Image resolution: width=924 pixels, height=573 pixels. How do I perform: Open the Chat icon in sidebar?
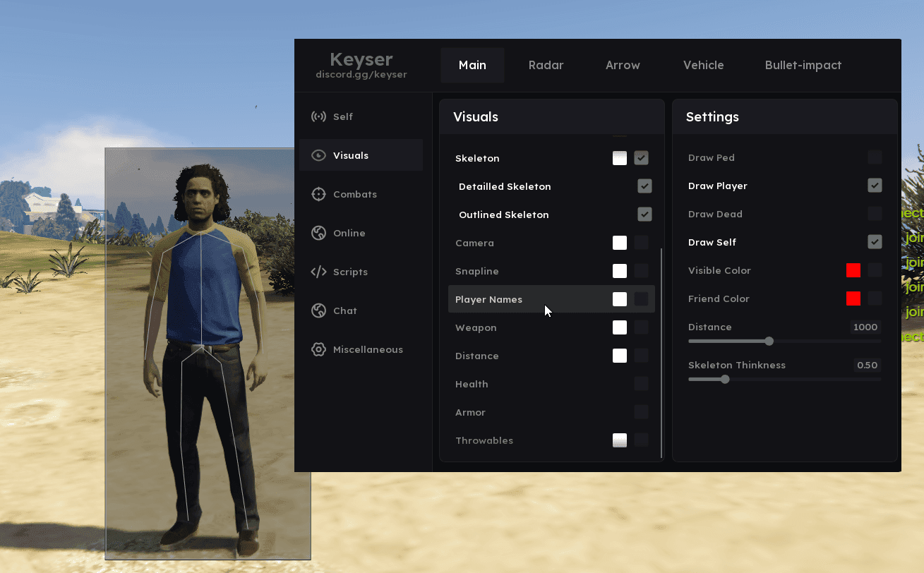pyautogui.click(x=318, y=310)
